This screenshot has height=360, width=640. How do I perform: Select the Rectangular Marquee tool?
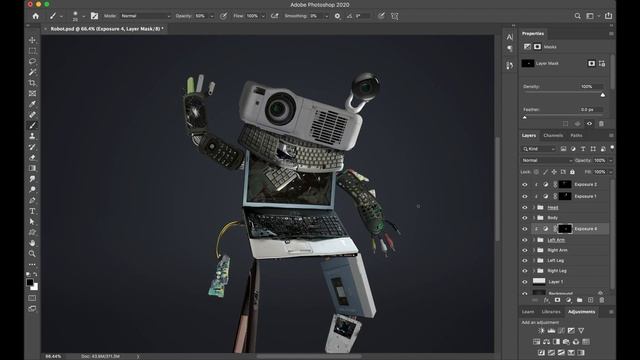[32, 51]
